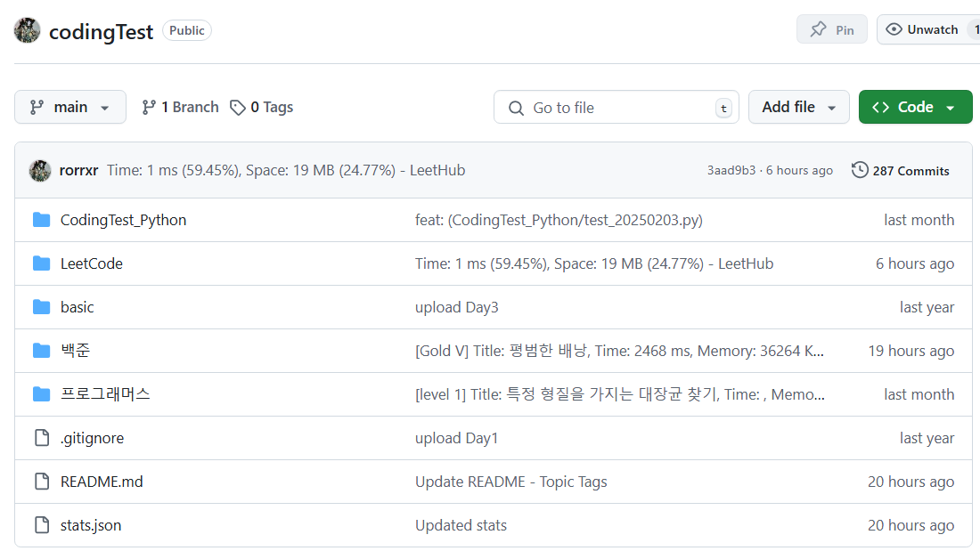Open the README.md file
This screenshot has height=559, width=980.
pyautogui.click(x=102, y=482)
